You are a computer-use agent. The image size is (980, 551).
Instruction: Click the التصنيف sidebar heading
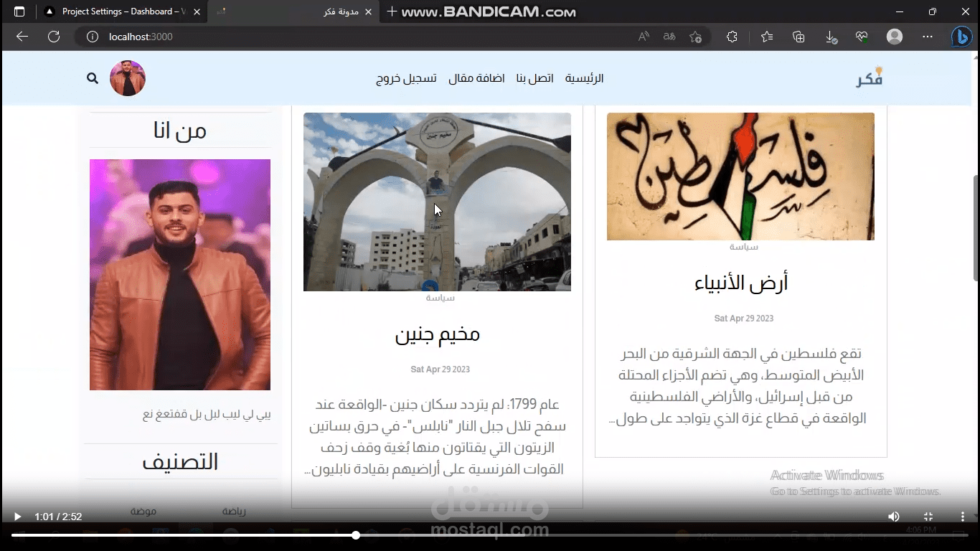tap(180, 461)
